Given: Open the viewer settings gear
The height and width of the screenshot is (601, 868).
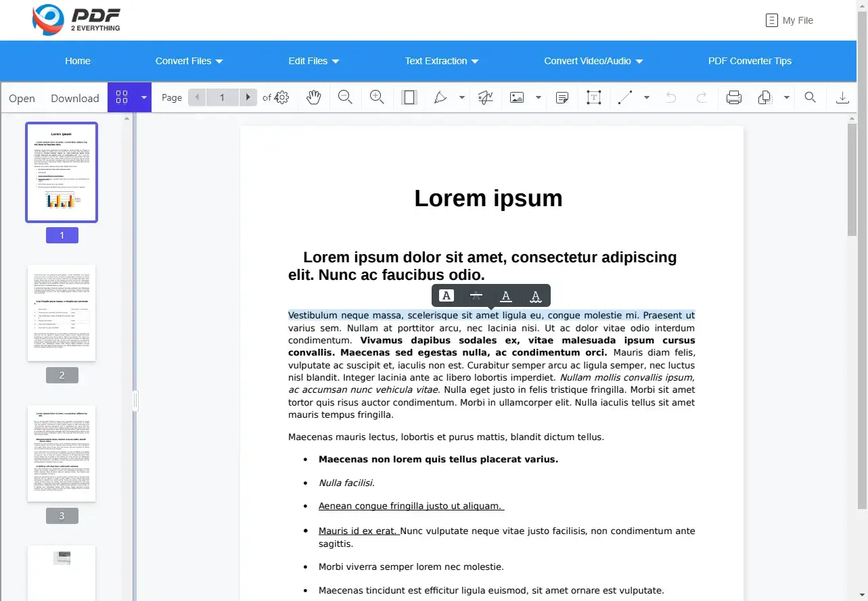Looking at the screenshot, I should pos(283,97).
